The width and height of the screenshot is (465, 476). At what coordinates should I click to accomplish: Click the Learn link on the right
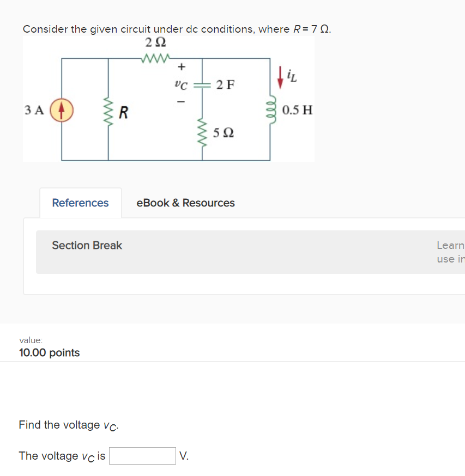pos(450,245)
